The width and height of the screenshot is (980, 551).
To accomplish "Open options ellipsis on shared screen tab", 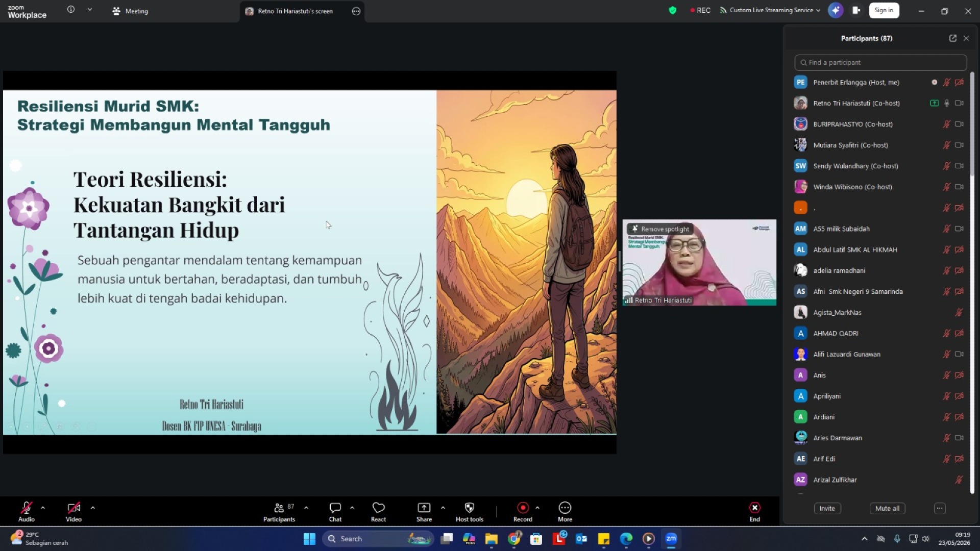I will coord(356,11).
